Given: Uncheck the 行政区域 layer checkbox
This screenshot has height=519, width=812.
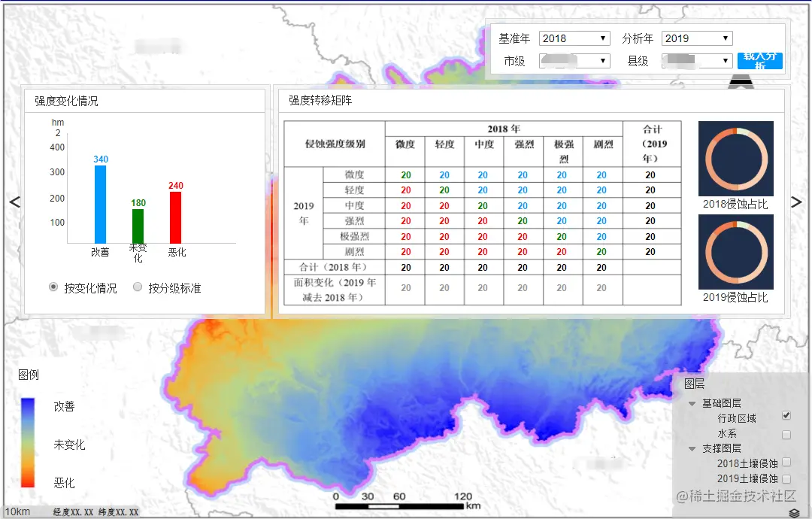Looking at the screenshot, I should 786,415.
